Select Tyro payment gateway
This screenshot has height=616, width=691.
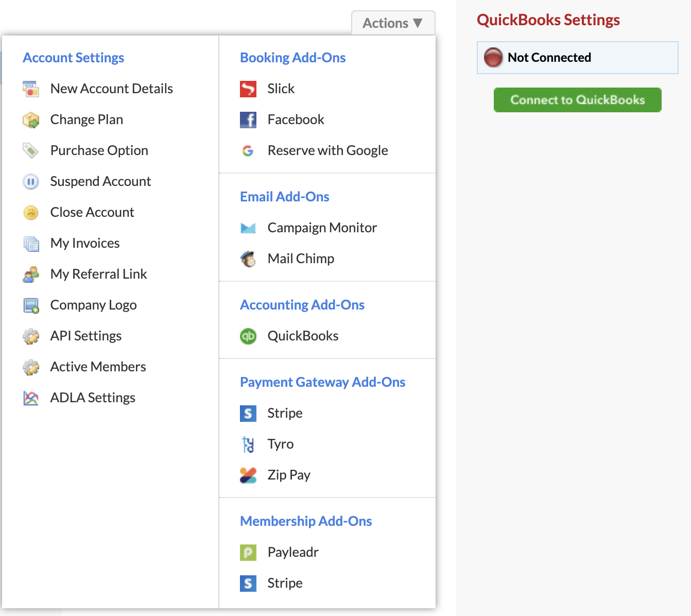pyautogui.click(x=281, y=444)
